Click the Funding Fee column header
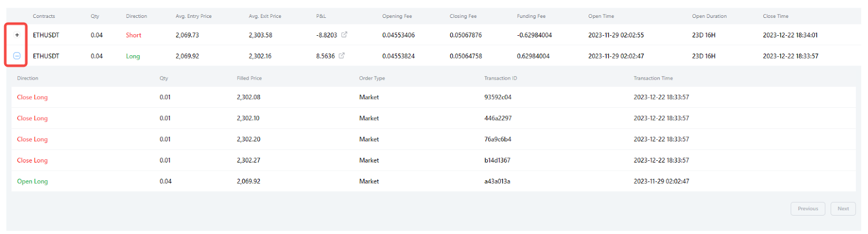Viewport: 868px width, 234px height. coord(531,16)
